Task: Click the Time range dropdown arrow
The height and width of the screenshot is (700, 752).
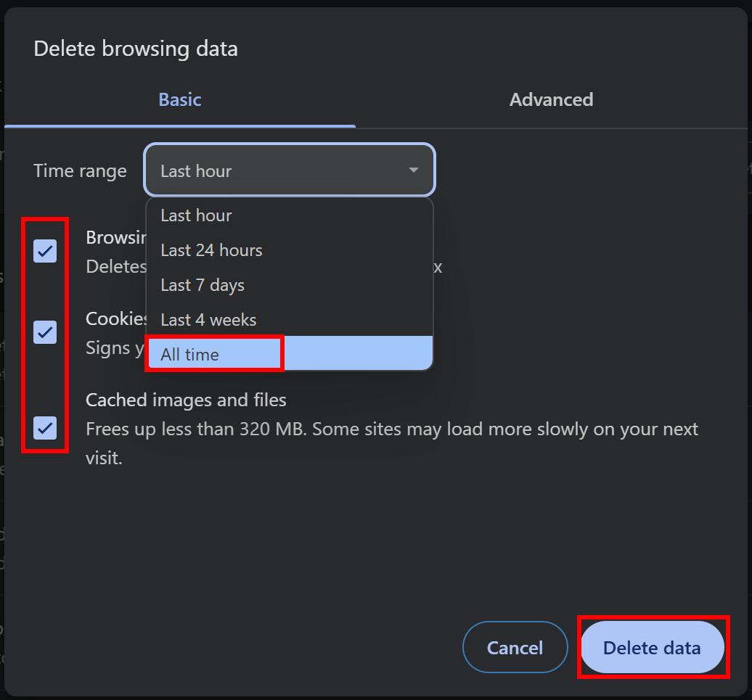Action: click(413, 170)
